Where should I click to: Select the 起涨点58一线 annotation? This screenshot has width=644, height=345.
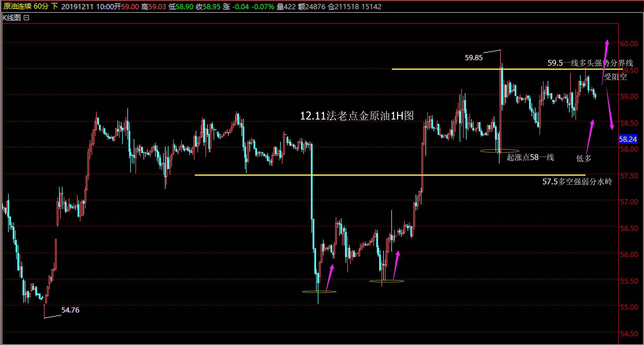pos(530,157)
